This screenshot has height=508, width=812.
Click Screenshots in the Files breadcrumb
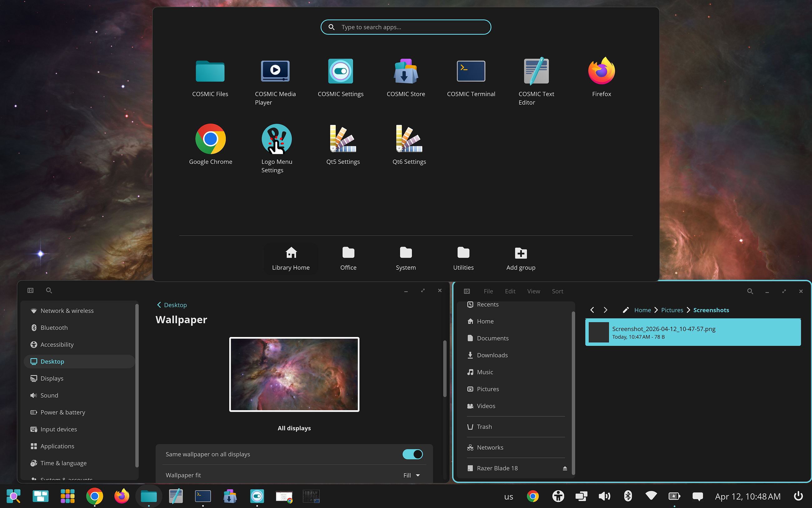coord(711,310)
